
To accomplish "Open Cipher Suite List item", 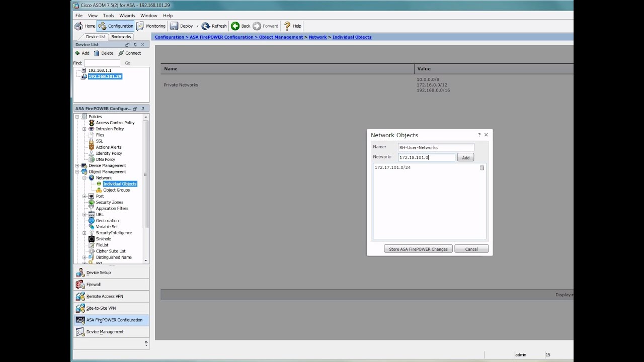I will [x=111, y=251].
